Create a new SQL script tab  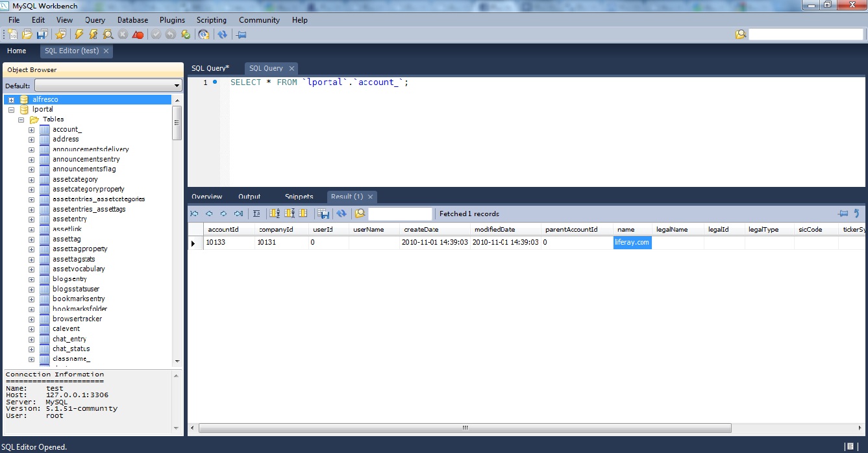click(x=13, y=34)
